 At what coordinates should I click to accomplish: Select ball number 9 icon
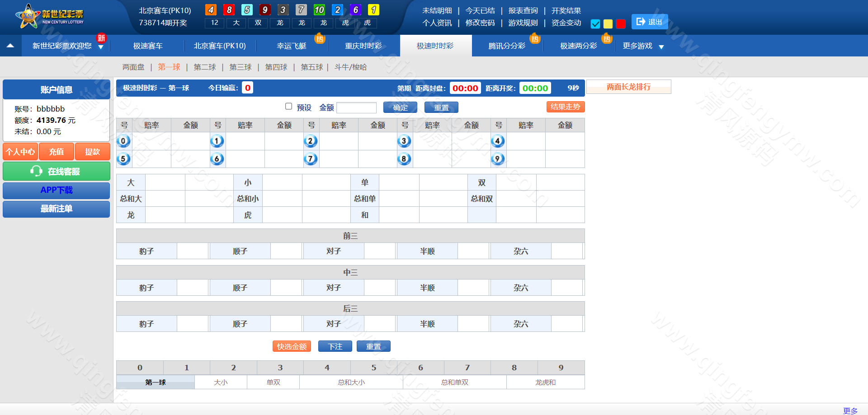coord(498,159)
